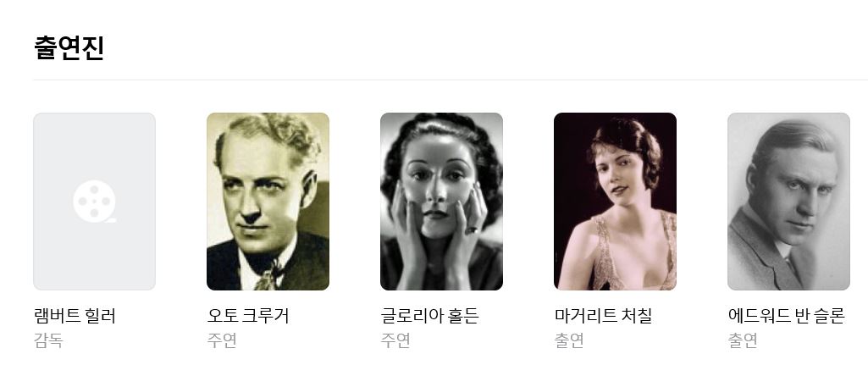Select 마거리트 처칠's portrait thumbnail
The height and width of the screenshot is (387, 868).
point(615,202)
